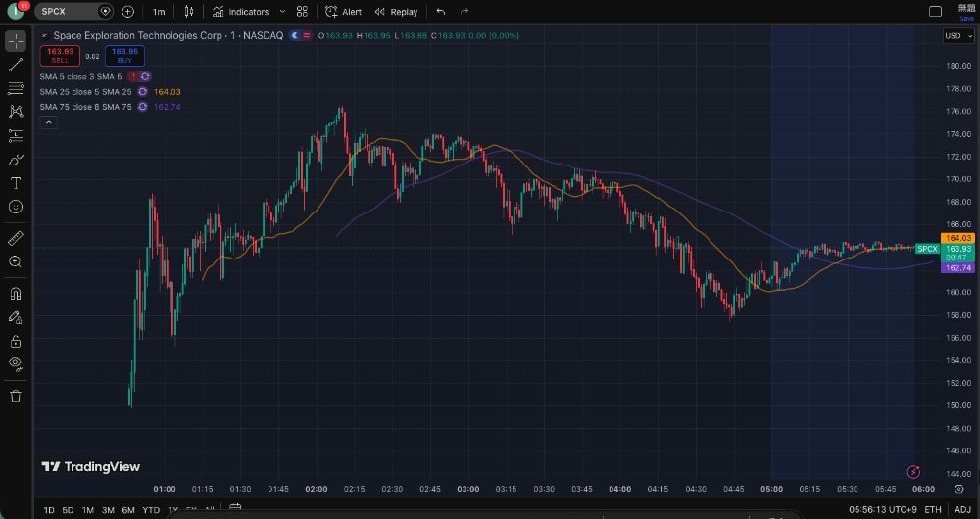
Task: Select the SMA 25 indicator legend
Action: click(x=85, y=92)
